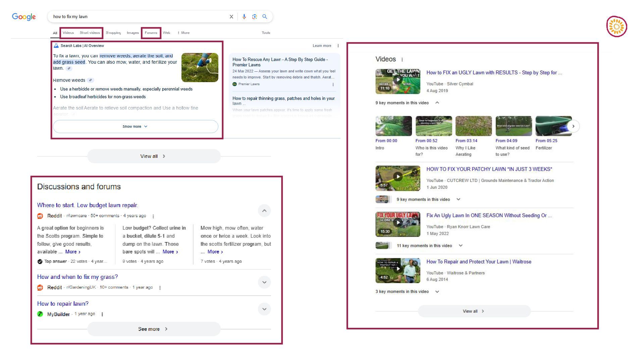Expand AI Overview with Show more
Image resolution: width=644 pixels, height=362 pixels.
click(136, 127)
